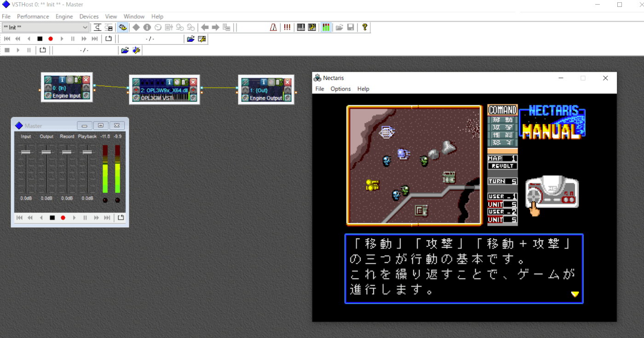Click the restore button in Master window title bar
Screen dimensions: 644x338
coord(101,126)
